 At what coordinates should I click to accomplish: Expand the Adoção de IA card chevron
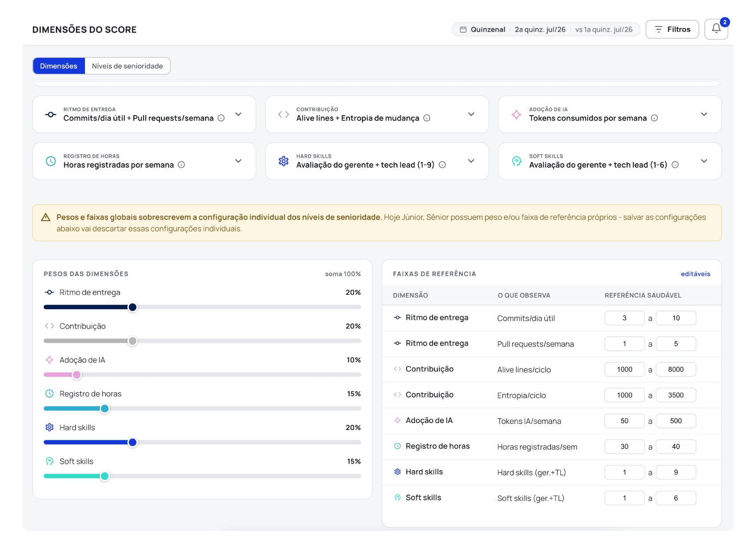tap(704, 114)
